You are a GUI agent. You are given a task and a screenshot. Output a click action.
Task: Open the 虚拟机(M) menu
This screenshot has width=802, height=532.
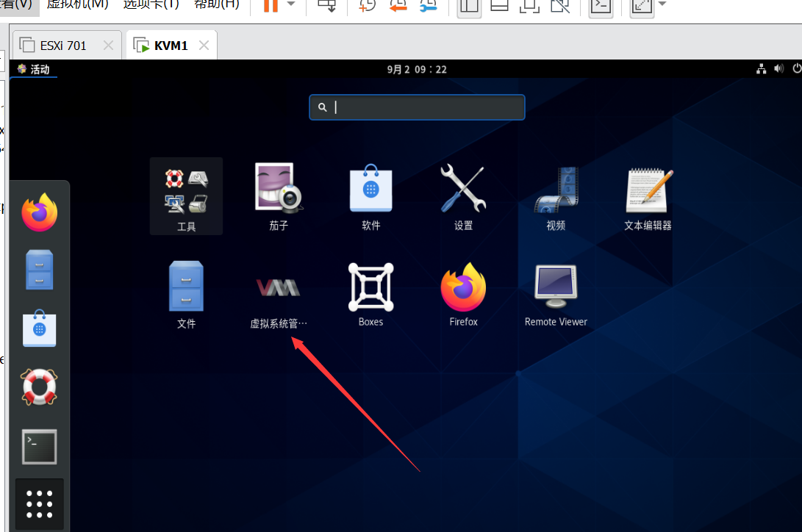click(78, 4)
